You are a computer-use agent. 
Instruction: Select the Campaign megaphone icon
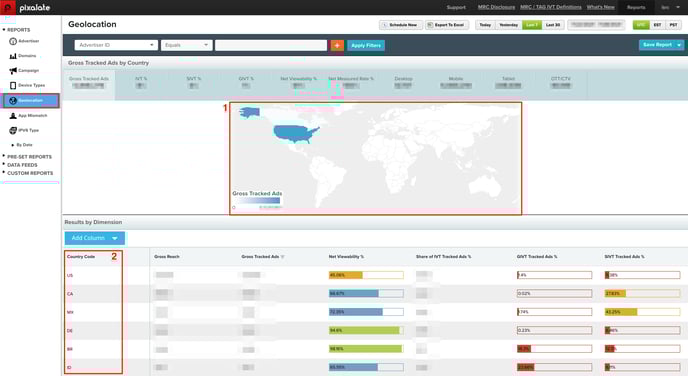[13, 71]
